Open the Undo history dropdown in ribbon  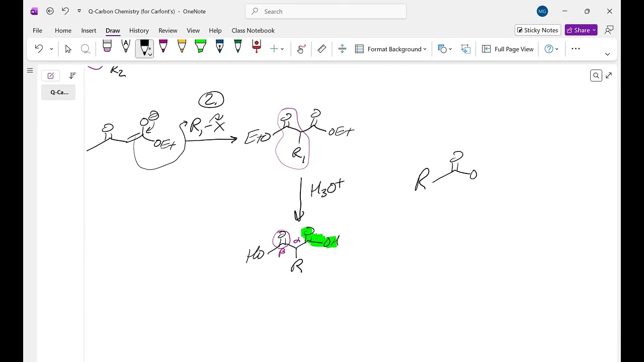point(51,49)
